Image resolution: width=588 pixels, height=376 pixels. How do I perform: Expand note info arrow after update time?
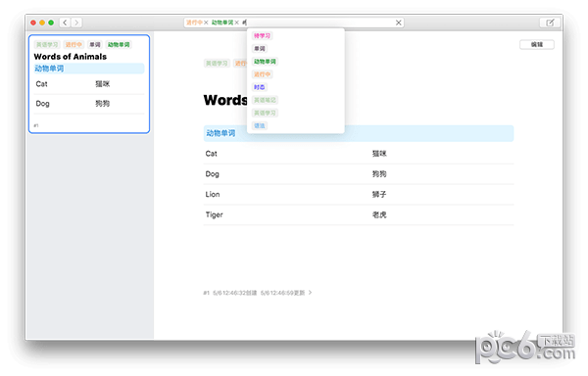pos(310,293)
